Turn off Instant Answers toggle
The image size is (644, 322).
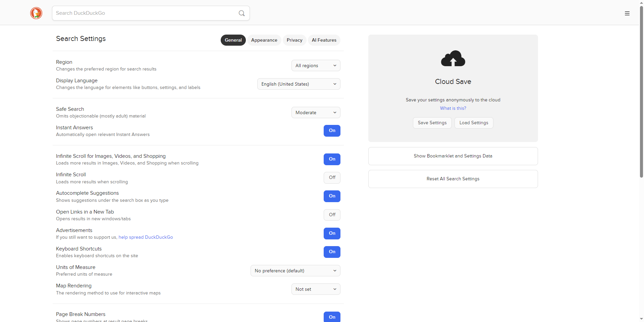click(332, 131)
